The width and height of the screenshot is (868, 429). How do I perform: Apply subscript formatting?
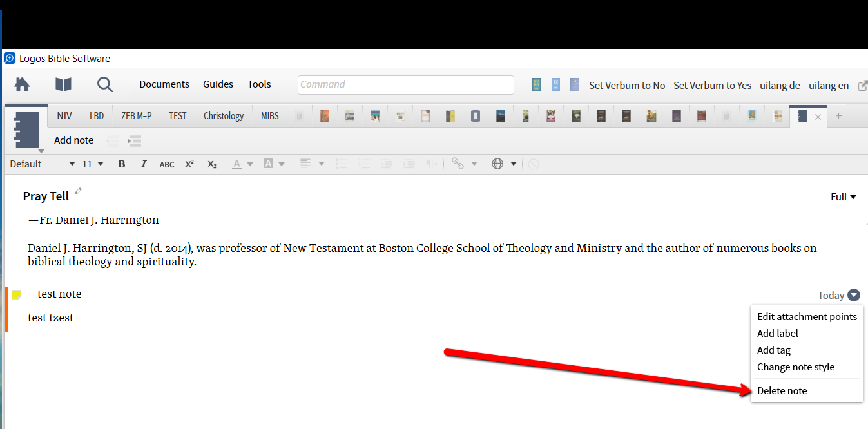click(212, 164)
